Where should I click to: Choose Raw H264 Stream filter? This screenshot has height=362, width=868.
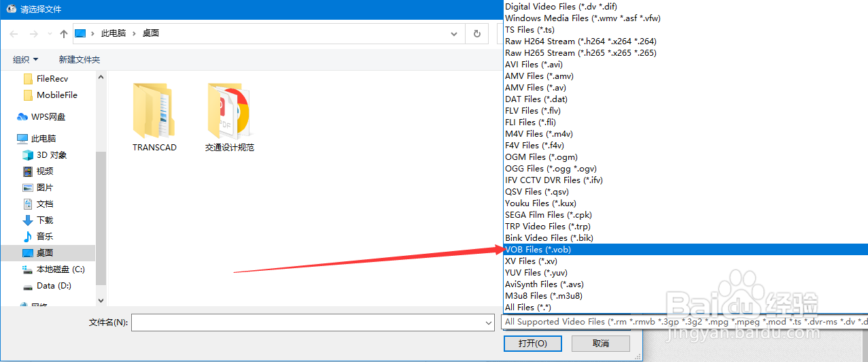(686, 41)
